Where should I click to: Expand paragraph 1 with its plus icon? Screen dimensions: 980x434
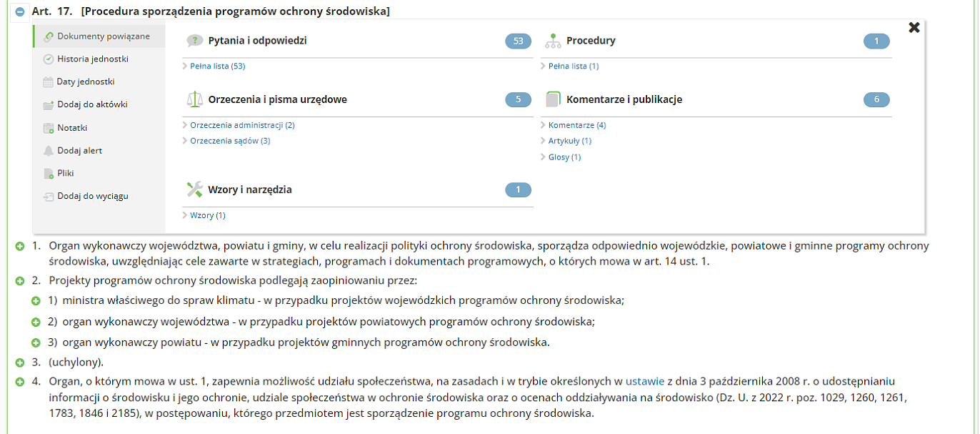(20, 246)
